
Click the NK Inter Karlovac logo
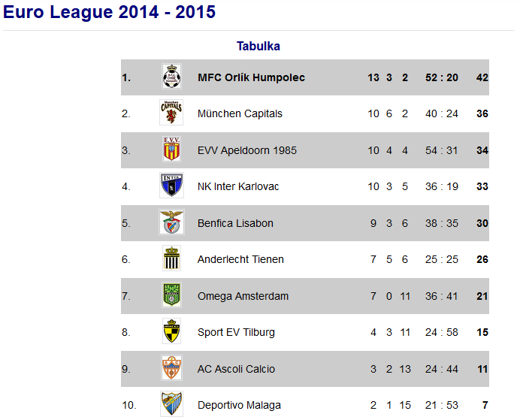click(x=171, y=186)
